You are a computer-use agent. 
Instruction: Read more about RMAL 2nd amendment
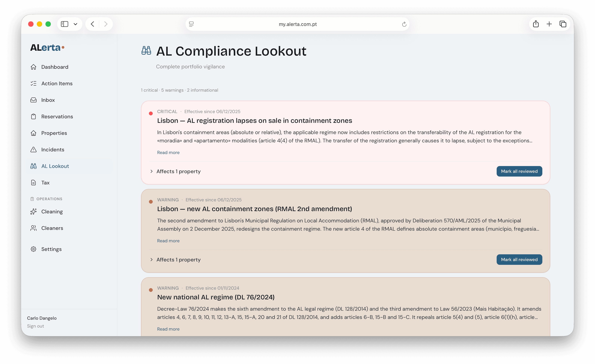[x=168, y=241]
